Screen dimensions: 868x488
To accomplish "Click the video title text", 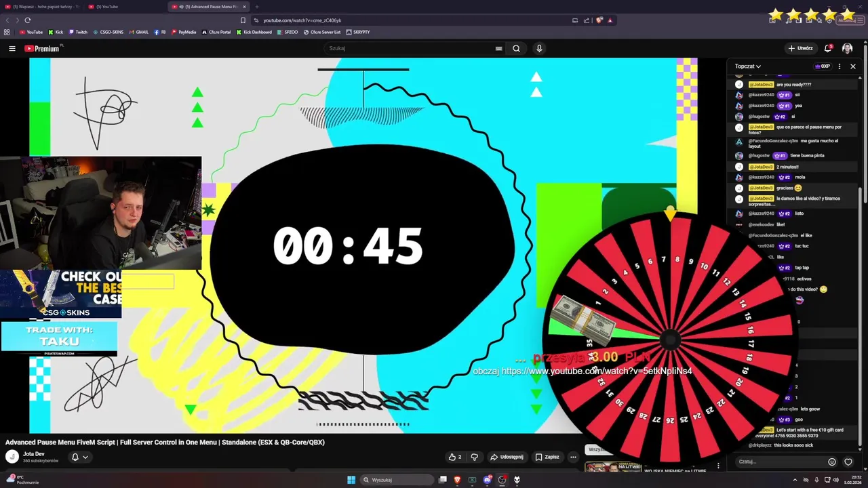I will 165,442.
